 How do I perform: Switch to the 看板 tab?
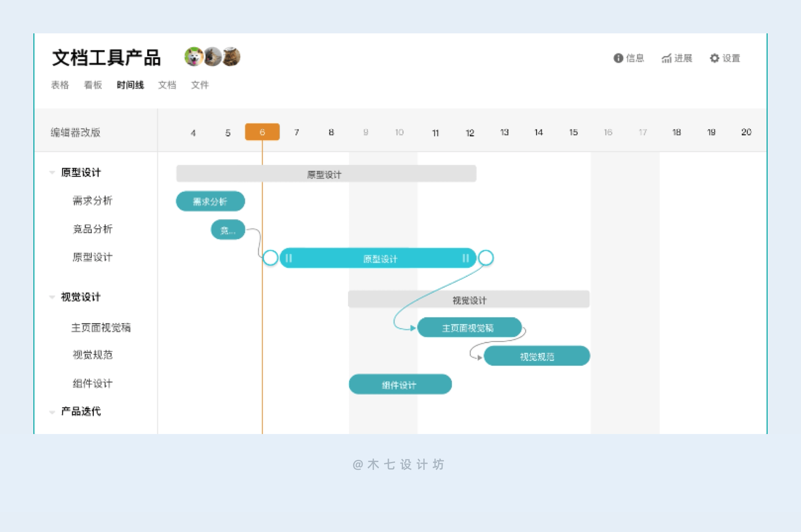[93, 85]
